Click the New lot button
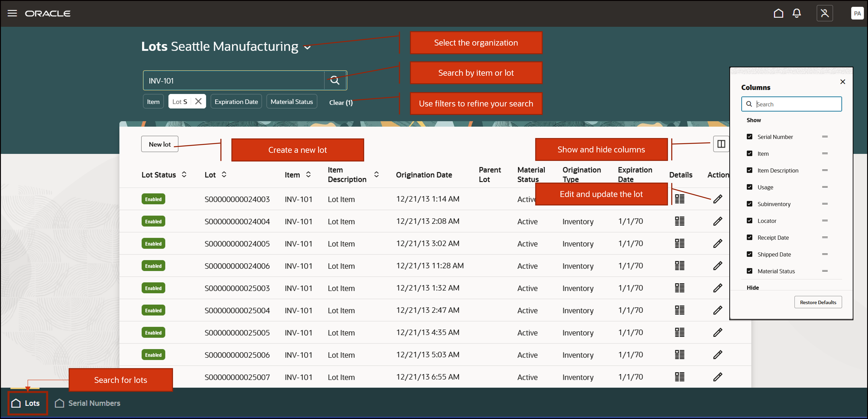The height and width of the screenshot is (419, 868). pos(160,144)
